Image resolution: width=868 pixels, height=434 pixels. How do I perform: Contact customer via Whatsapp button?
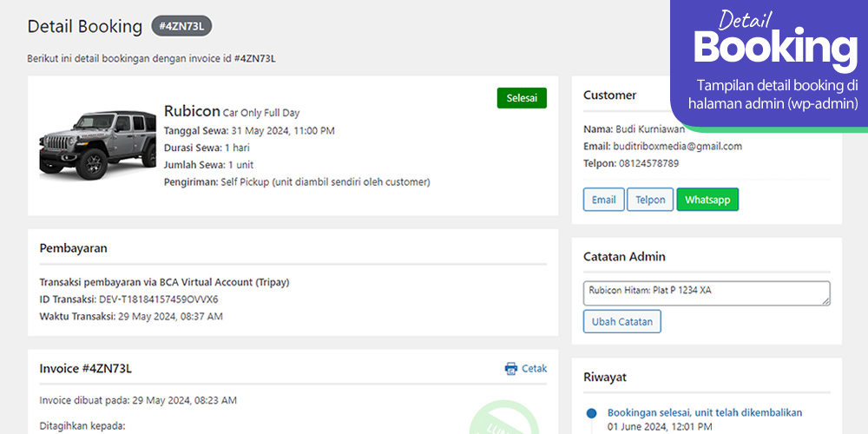[x=707, y=200]
